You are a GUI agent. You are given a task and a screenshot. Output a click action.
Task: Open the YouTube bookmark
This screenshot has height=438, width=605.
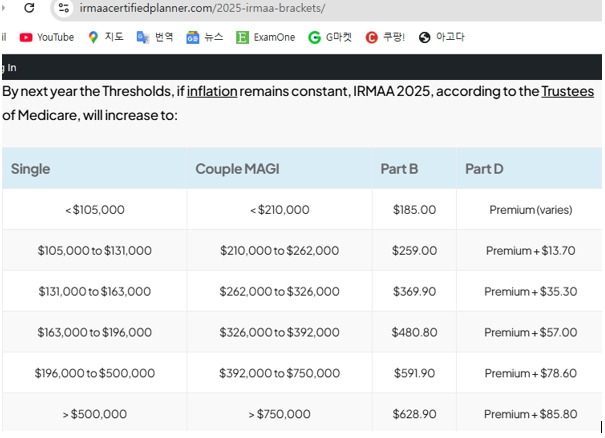47,37
